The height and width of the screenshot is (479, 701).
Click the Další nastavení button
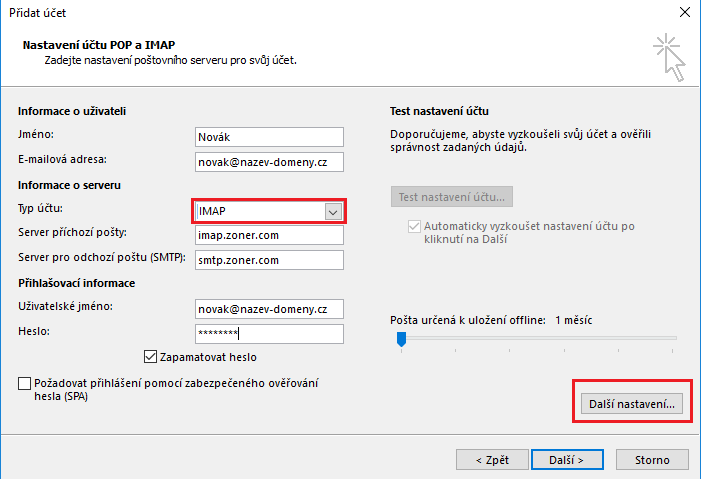632,404
